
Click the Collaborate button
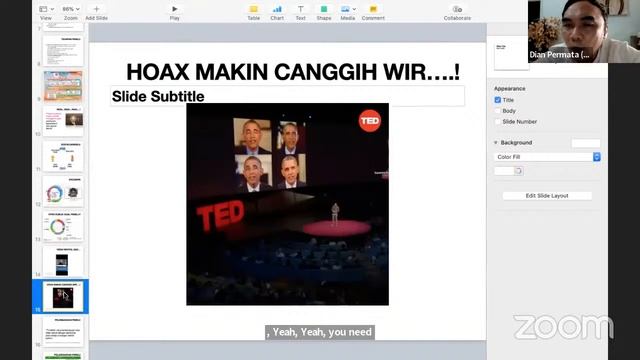click(x=457, y=12)
